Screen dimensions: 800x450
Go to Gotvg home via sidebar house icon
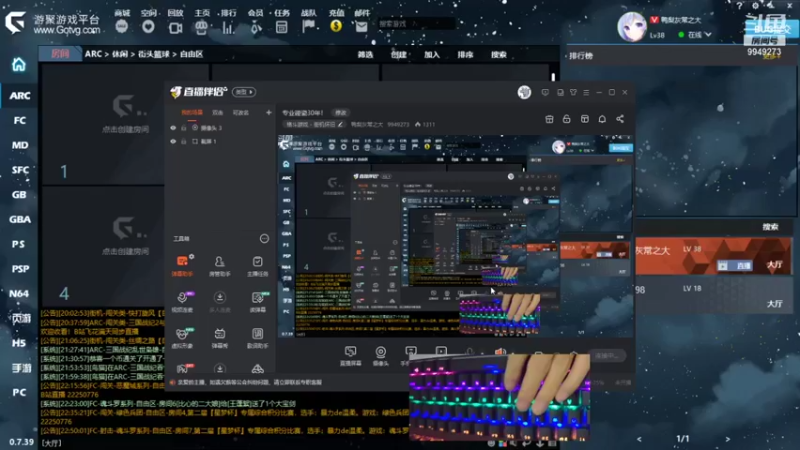19,65
